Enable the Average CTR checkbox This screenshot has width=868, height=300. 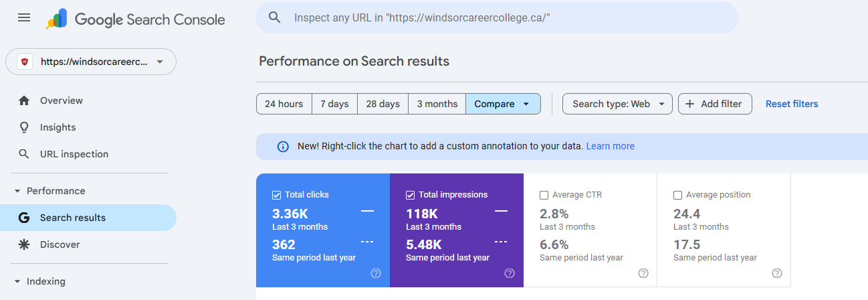(544, 195)
